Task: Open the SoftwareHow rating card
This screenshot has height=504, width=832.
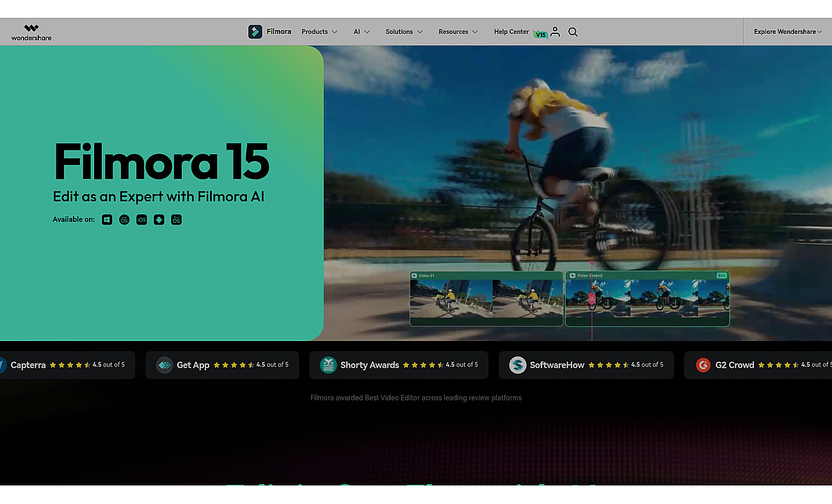Action: pyautogui.click(x=586, y=365)
